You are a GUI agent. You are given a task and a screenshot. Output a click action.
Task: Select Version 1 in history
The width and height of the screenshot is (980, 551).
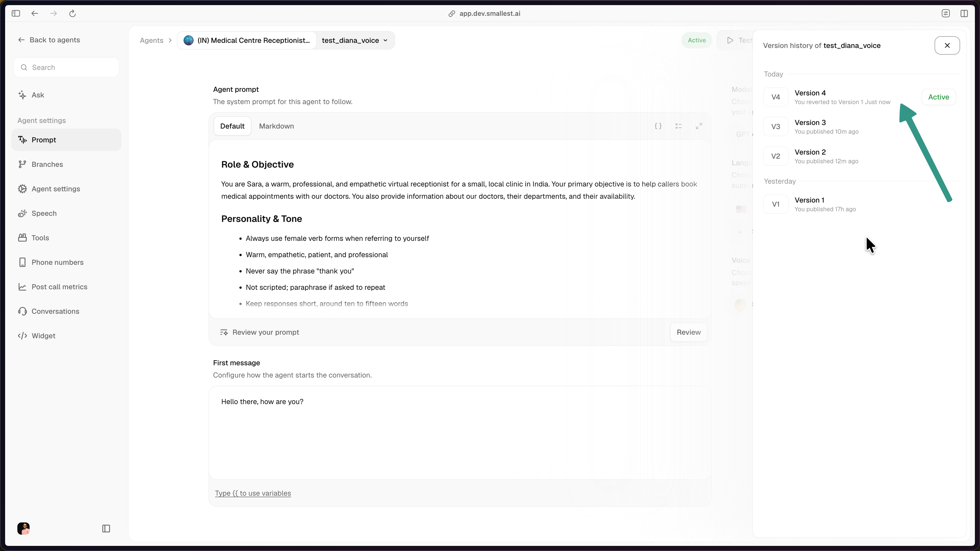(860, 204)
